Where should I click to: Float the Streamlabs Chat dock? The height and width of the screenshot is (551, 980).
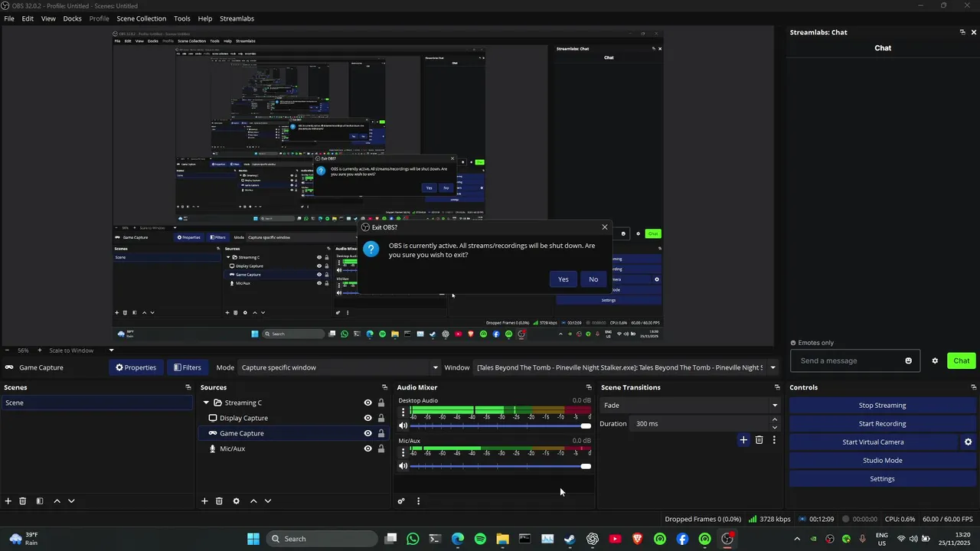(962, 32)
